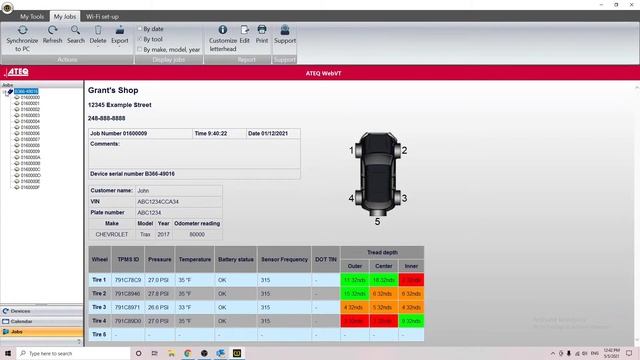This screenshot has width=640, height=360.
Task: Select tire 2 on the car diagram
Action: coord(397,150)
